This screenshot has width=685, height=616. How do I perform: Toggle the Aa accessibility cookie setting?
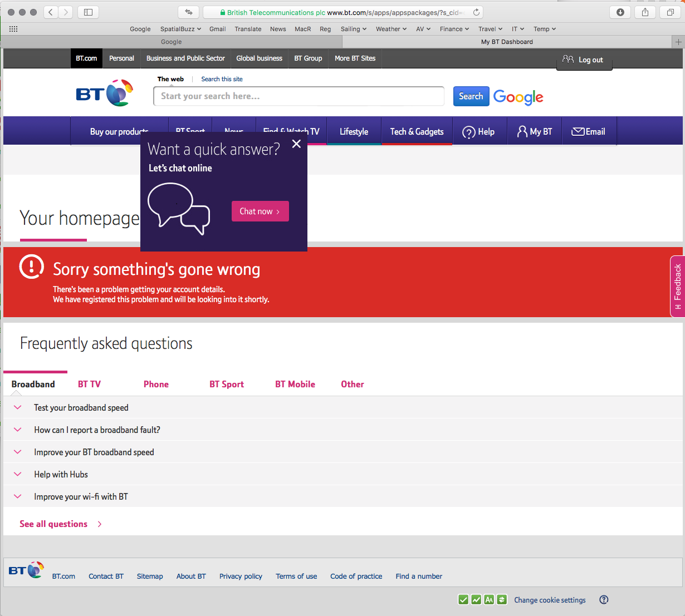coord(489,599)
